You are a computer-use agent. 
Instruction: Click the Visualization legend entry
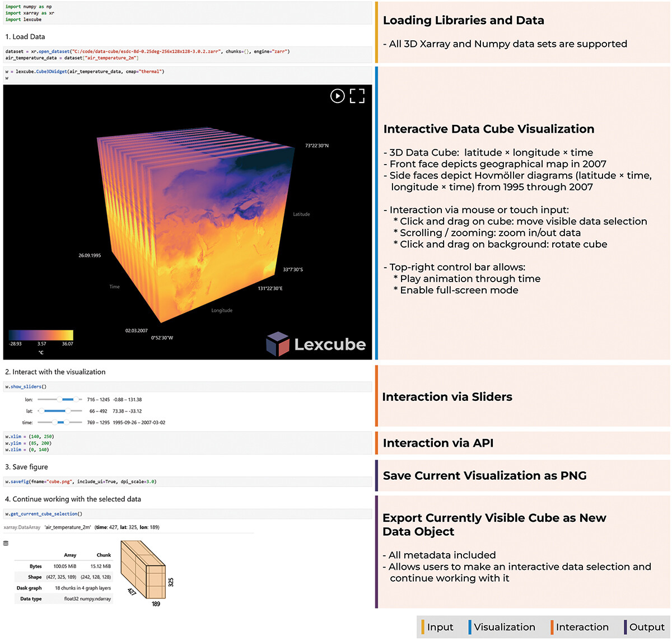504,627
